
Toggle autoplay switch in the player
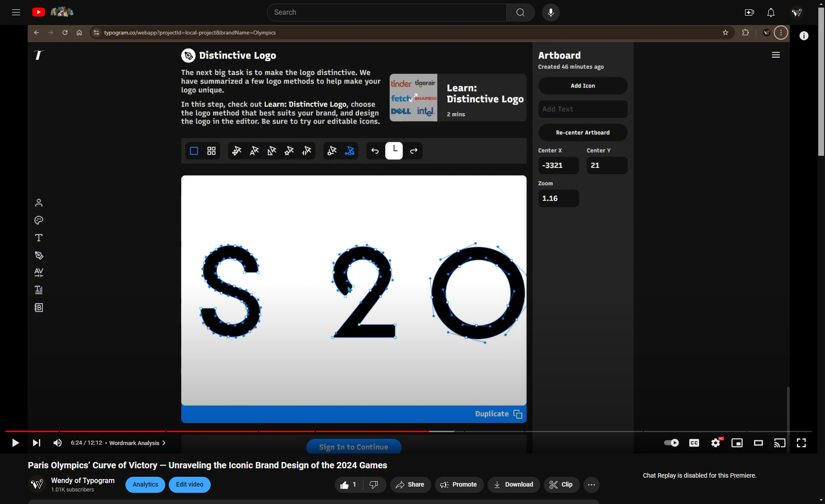click(671, 443)
